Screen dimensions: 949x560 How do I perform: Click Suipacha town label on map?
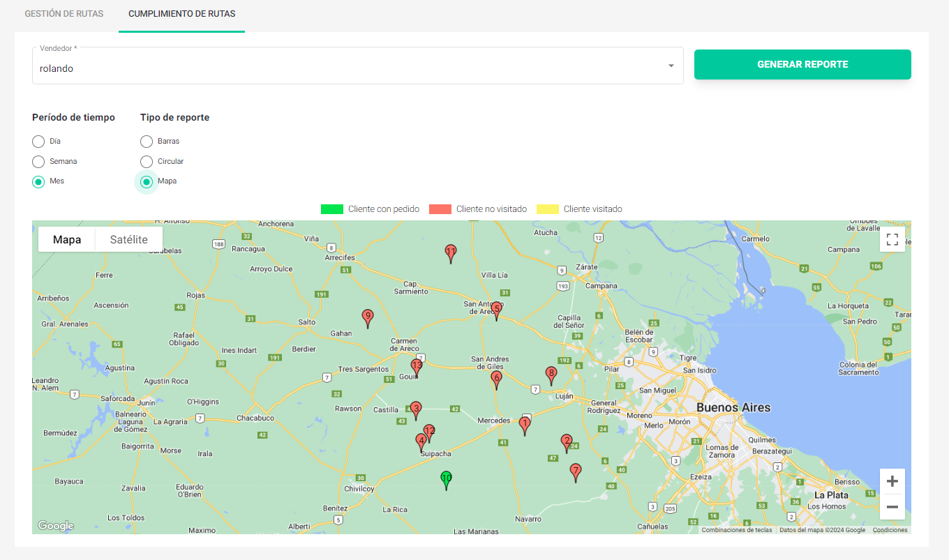(435, 454)
